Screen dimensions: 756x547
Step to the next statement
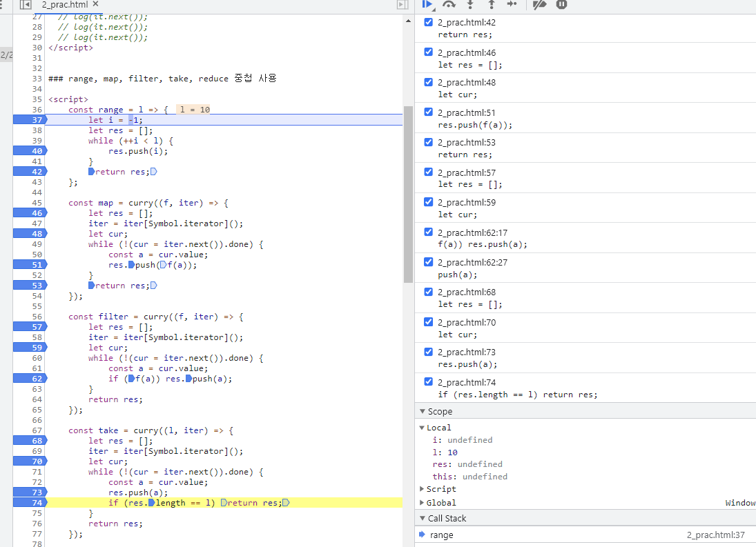pos(512,4)
